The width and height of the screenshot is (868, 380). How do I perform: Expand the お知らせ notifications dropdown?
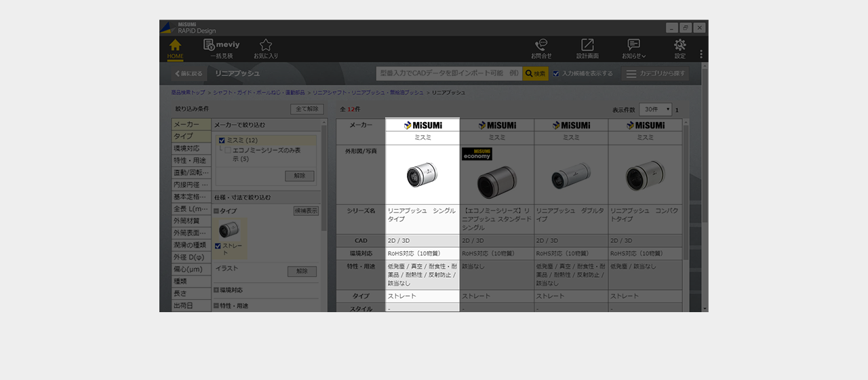tap(634, 48)
